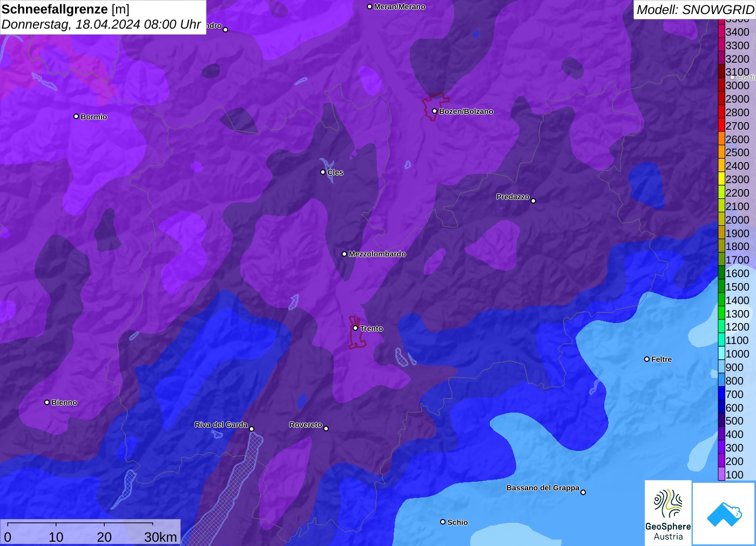
Task: Click the 1500 green legend swatch
Action: pyautogui.click(x=721, y=287)
